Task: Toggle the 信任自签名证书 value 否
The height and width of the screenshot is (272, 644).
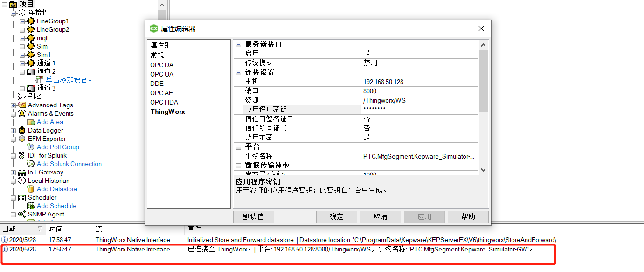Action: (x=420, y=119)
